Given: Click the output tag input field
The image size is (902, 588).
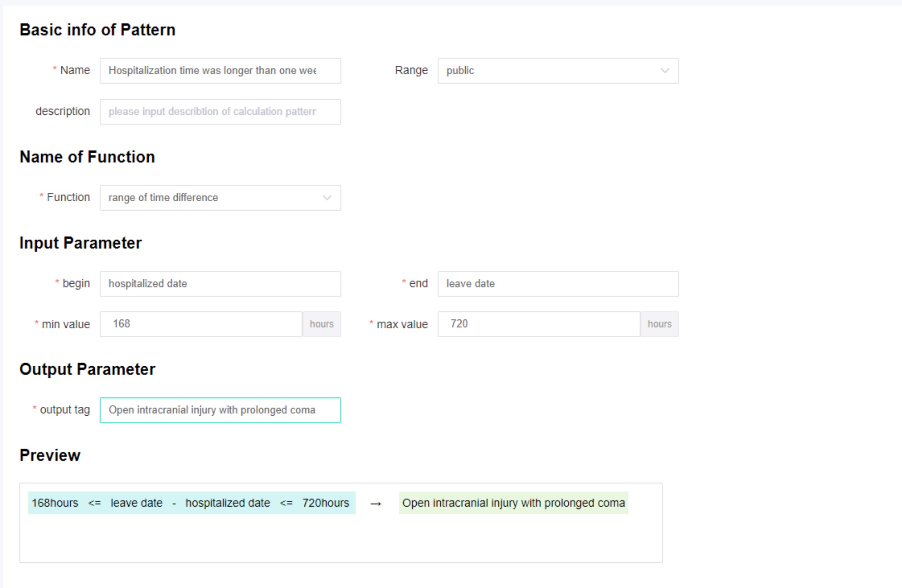Looking at the screenshot, I should [220, 410].
